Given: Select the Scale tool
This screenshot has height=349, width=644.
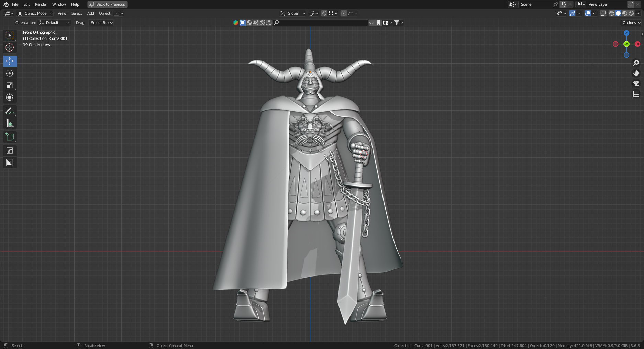Looking at the screenshot, I should point(10,85).
